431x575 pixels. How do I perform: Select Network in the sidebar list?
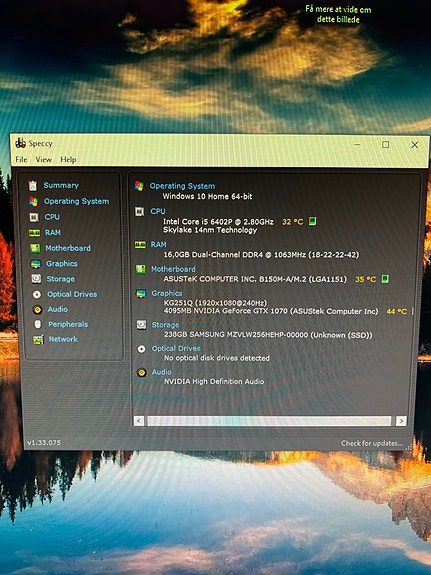click(x=63, y=339)
